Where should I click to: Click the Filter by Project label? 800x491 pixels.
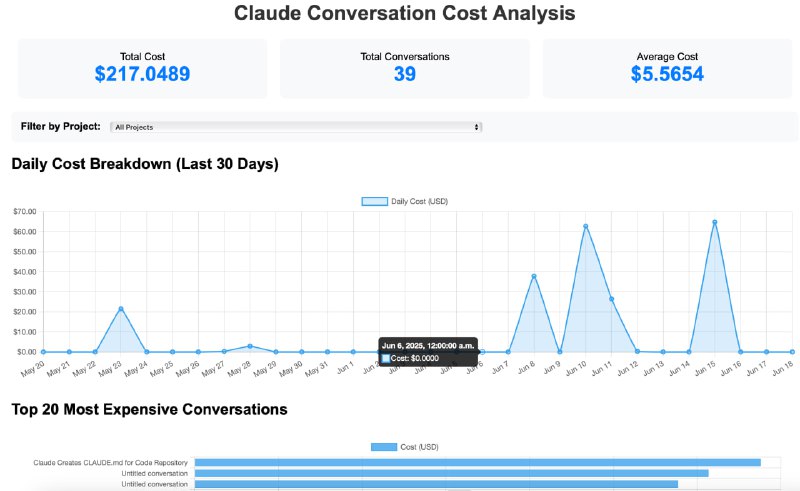[61, 127]
